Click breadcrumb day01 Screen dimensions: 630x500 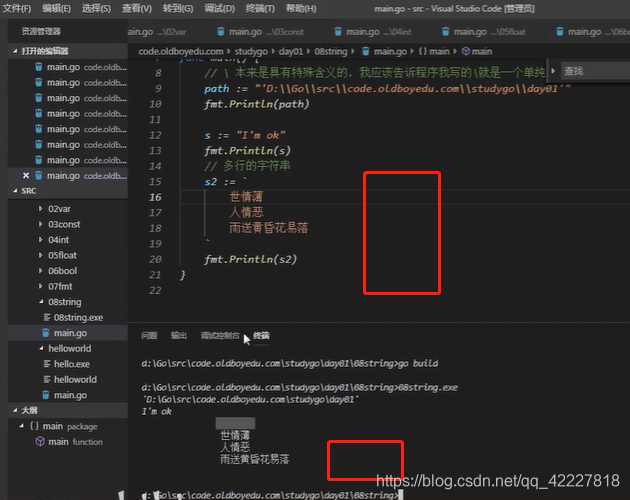tap(291, 51)
